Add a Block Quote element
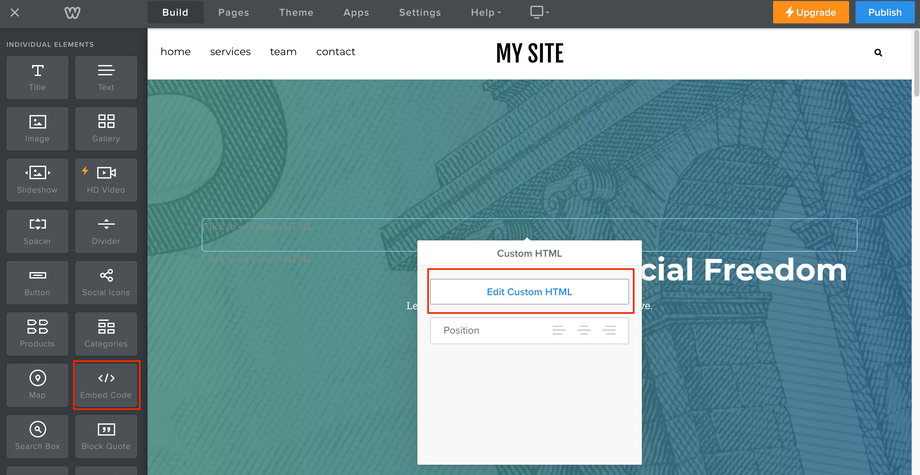Image resolution: width=920 pixels, height=475 pixels. 106,436
